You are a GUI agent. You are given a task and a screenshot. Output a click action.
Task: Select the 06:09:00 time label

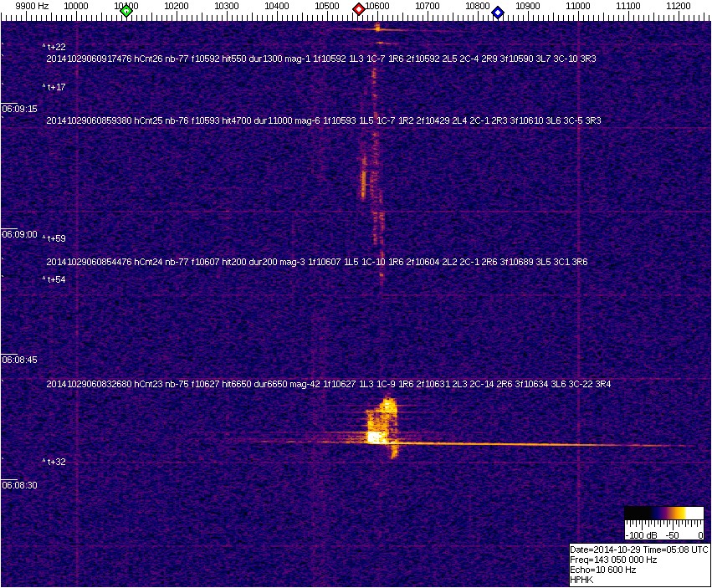coord(19,234)
